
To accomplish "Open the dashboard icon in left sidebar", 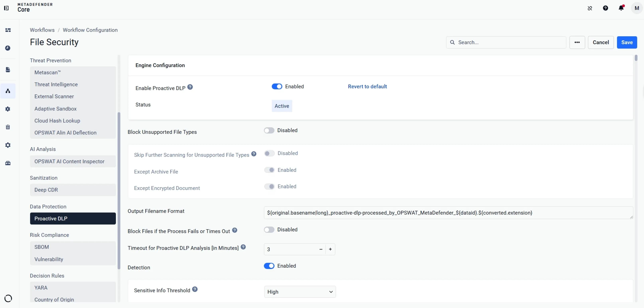I will [8, 30].
